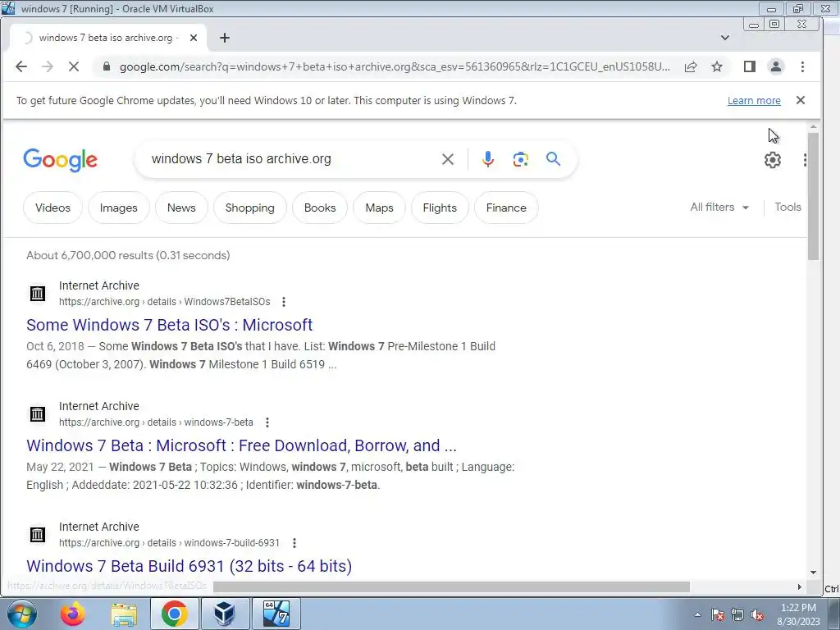Click the muted volume tray icon
Image resolution: width=840 pixels, height=630 pixels.
pos(757,615)
